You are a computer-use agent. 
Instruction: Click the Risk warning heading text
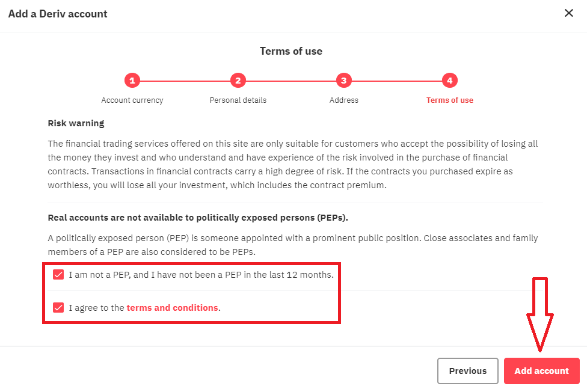[76, 123]
